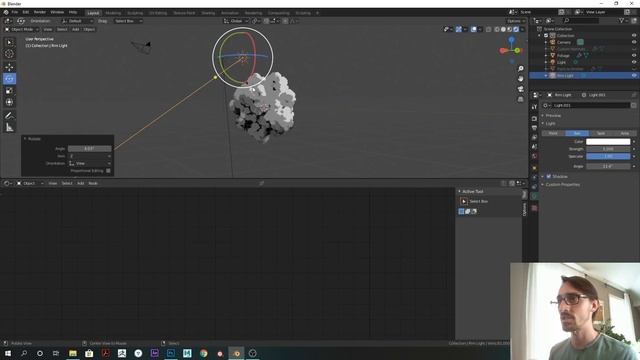
Task: Open the Orientation View dropdown in Rotate panel
Action: (90, 163)
